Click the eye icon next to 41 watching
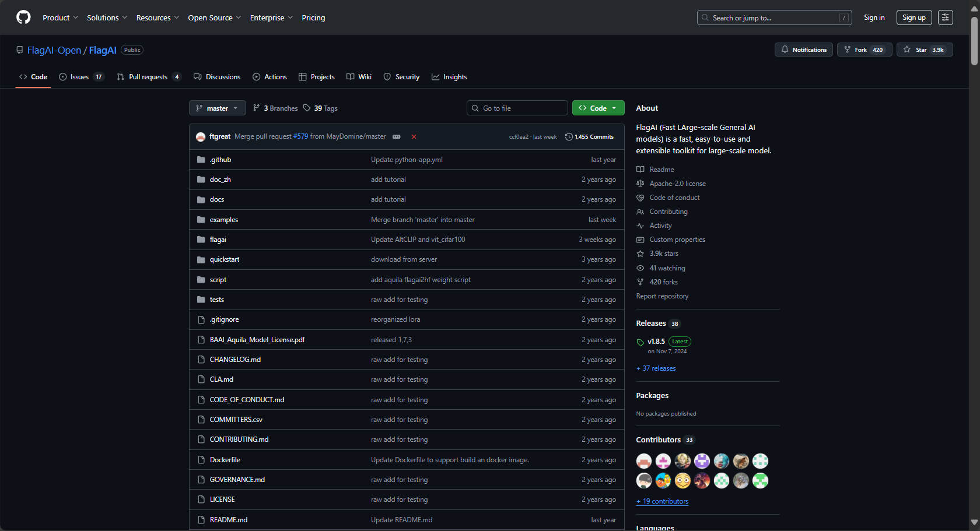The width and height of the screenshot is (980, 531). pyautogui.click(x=640, y=268)
